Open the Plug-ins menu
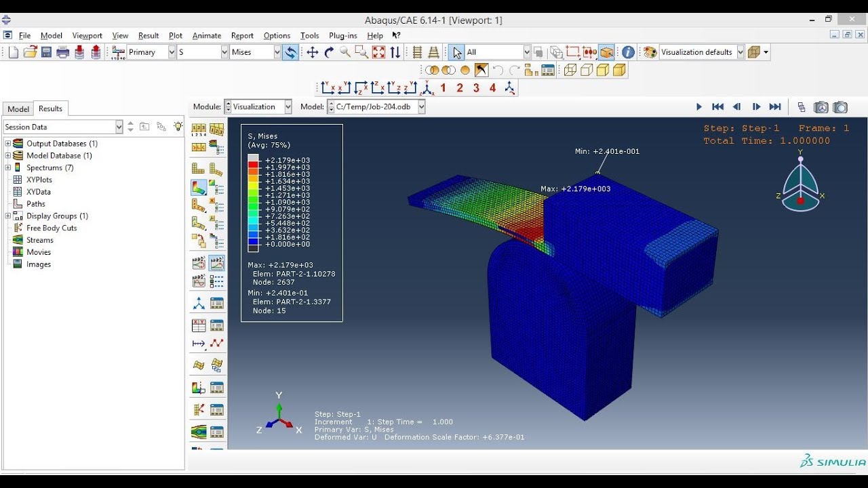The width and height of the screenshot is (868, 488). 343,36
